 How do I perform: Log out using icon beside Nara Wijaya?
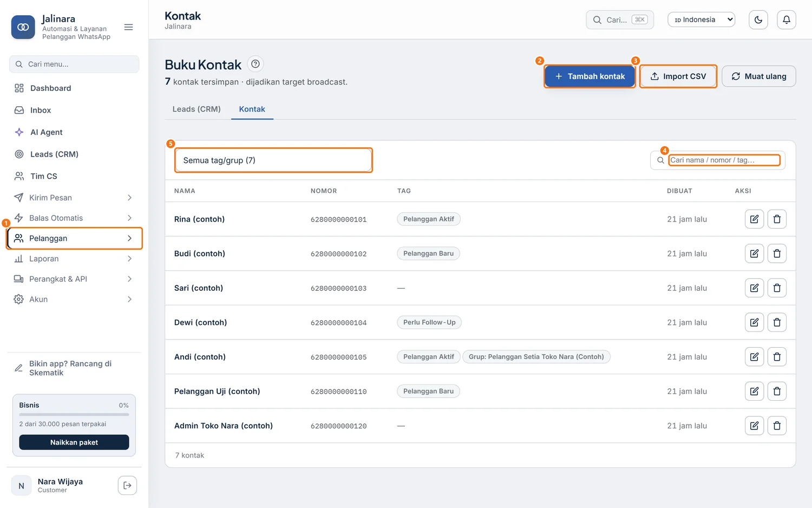click(127, 485)
